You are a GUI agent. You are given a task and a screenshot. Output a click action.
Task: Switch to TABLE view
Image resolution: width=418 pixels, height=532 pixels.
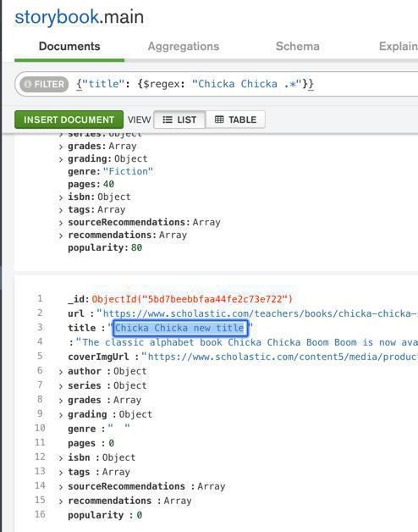(235, 119)
